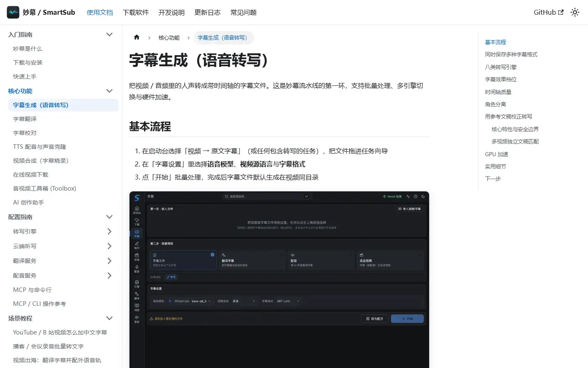588x368 pixels.
Task: Collapse the 核心功能 sidebar section chevron
Action: click(x=109, y=91)
